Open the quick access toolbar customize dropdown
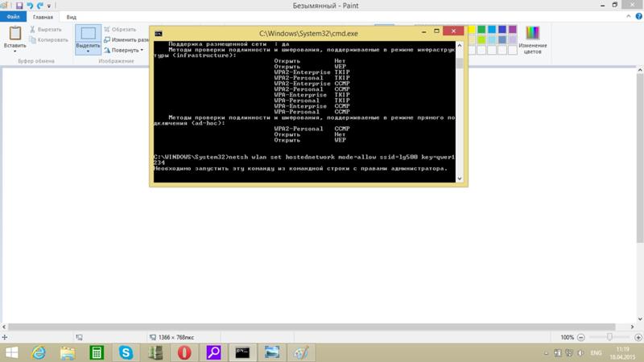Image resolution: width=644 pixels, height=362 pixels. [x=49, y=6]
